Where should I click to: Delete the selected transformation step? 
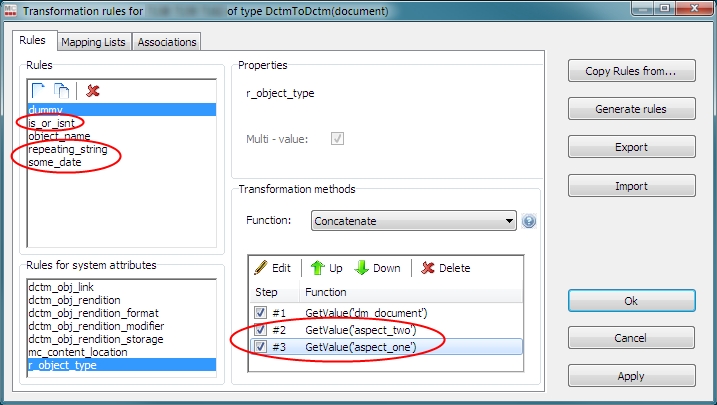(445, 268)
